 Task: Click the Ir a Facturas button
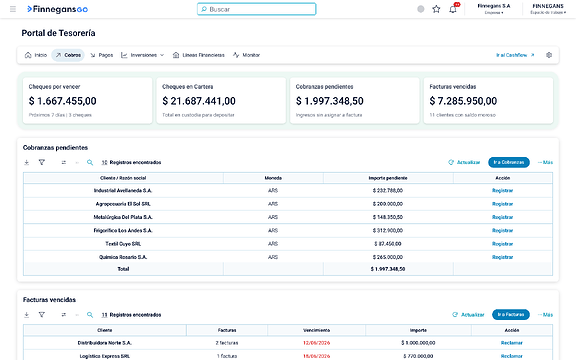[x=511, y=315]
